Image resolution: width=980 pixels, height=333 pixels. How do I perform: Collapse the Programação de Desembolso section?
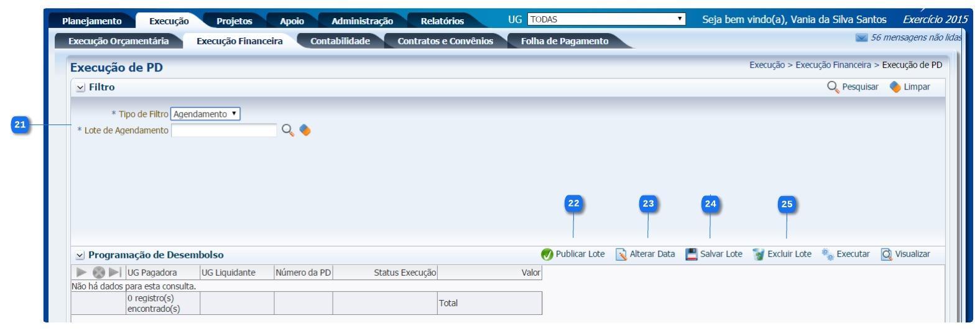coord(80,255)
